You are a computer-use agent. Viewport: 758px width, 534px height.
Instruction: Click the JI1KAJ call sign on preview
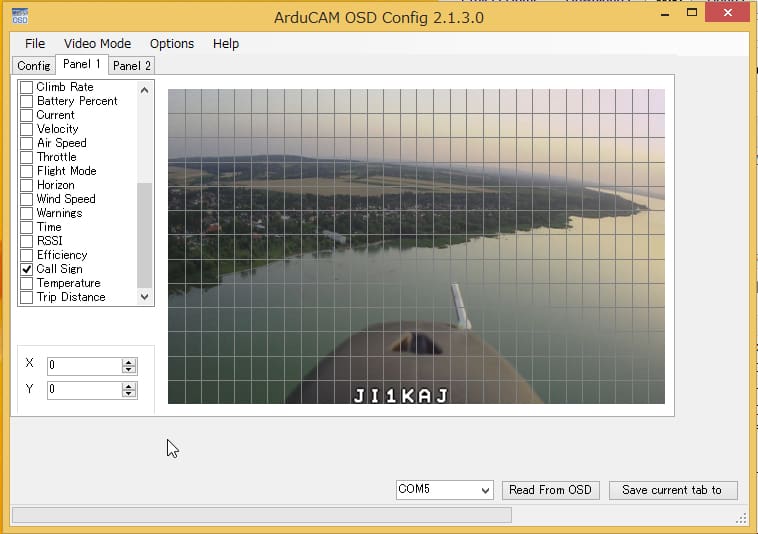coord(400,396)
